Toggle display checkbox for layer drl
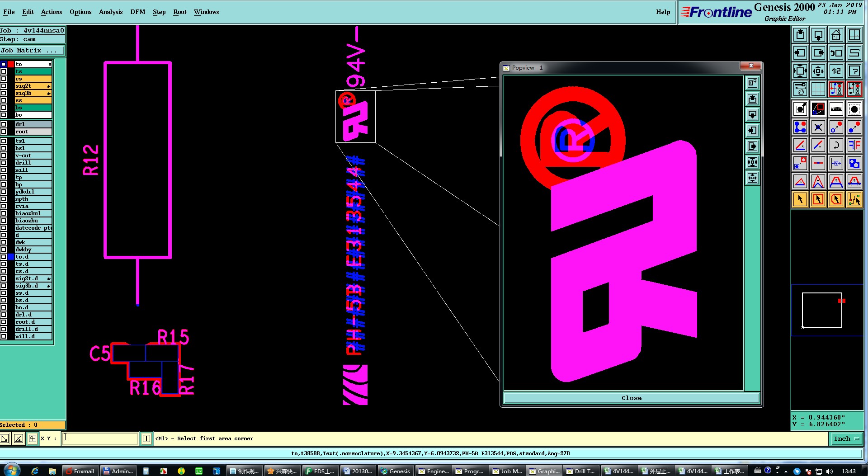Screen dimensions: 868x476 [x=4, y=124]
